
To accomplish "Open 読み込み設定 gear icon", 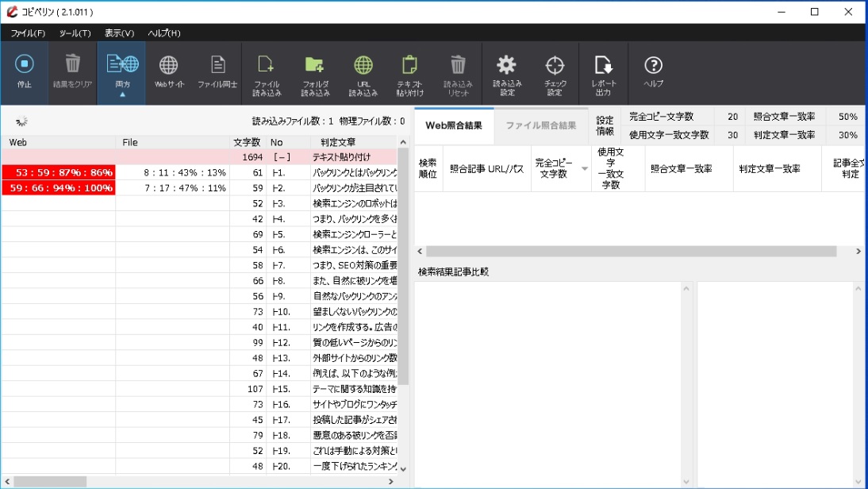I will click(506, 65).
